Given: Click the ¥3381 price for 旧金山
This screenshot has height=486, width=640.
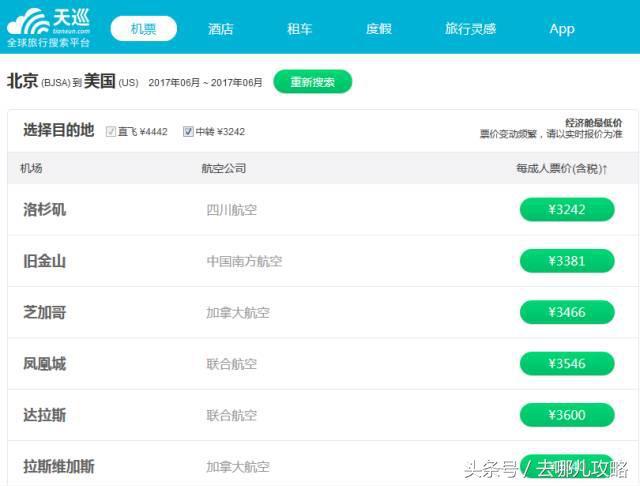Looking at the screenshot, I should coord(567,261).
